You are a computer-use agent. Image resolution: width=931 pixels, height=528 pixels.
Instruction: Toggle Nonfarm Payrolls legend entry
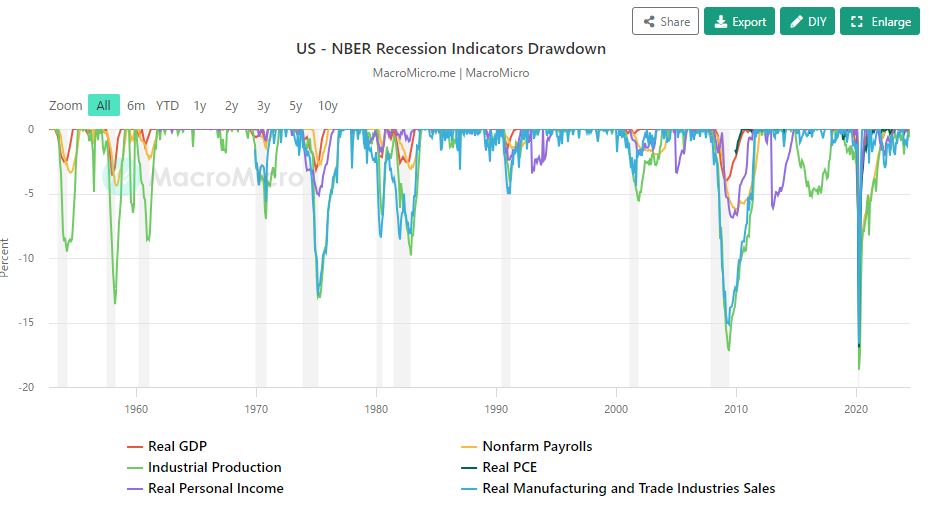537,446
